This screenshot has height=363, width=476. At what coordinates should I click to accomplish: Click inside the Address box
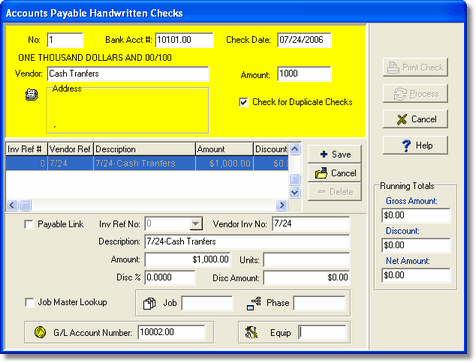click(x=128, y=112)
